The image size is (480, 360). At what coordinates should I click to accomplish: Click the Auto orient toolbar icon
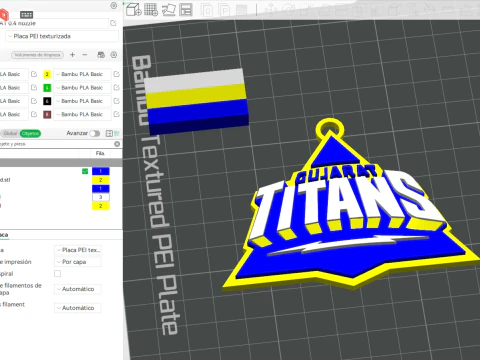(169, 10)
